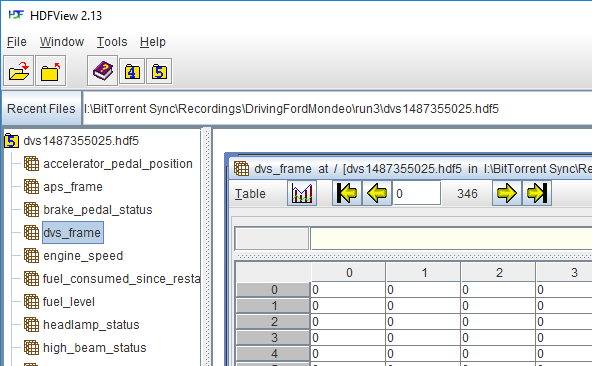
Task: Open the File menu
Action: coord(17,42)
